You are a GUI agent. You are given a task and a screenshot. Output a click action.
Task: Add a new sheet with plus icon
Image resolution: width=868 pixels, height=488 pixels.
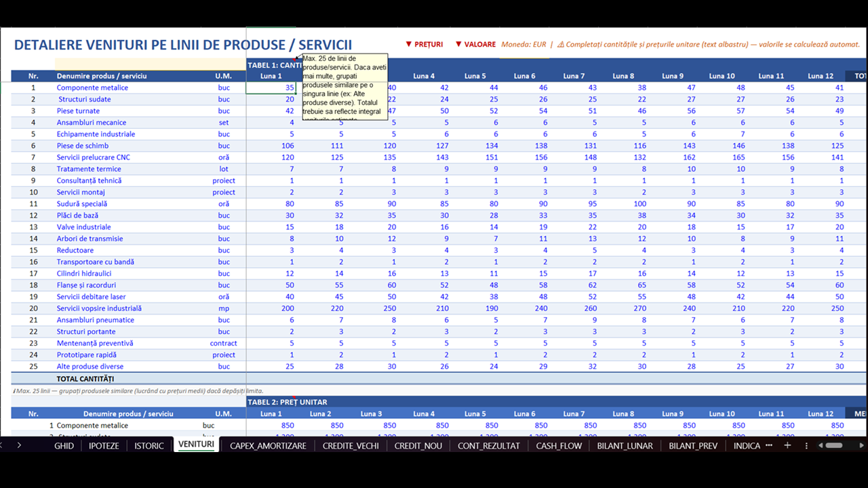[x=787, y=446]
